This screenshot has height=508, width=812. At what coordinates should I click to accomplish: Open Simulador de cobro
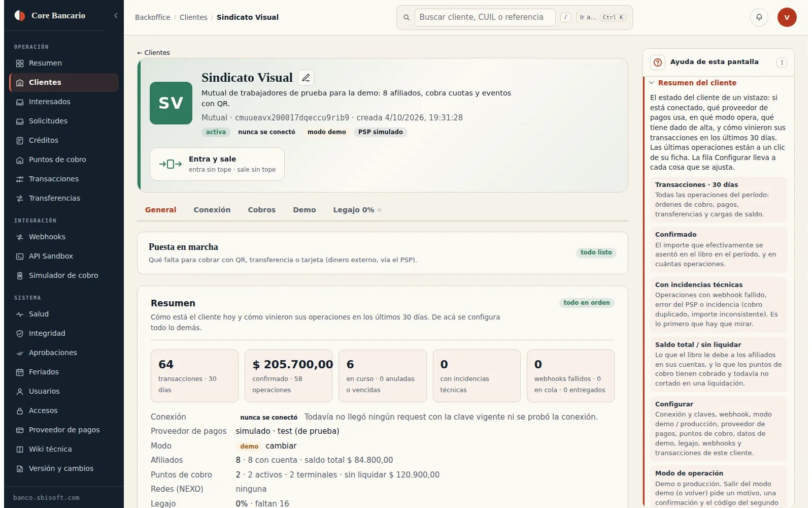click(x=64, y=275)
